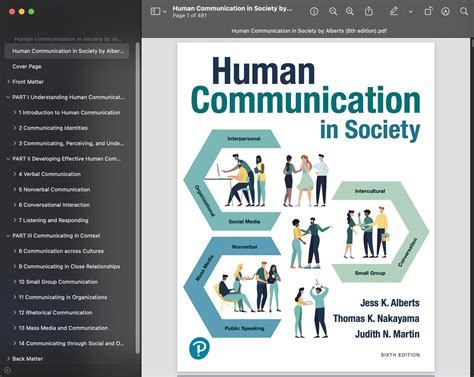Open the Search field icon

[x=464, y=12]
